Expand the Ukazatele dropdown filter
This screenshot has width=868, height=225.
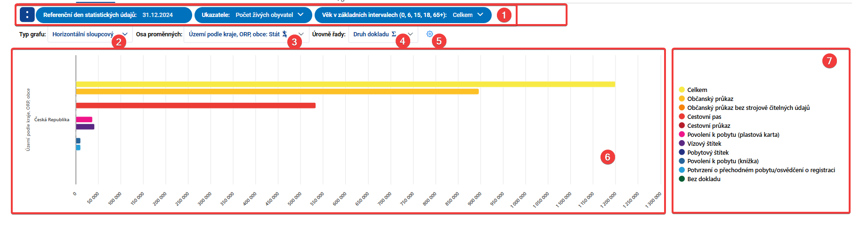(253, 15)
